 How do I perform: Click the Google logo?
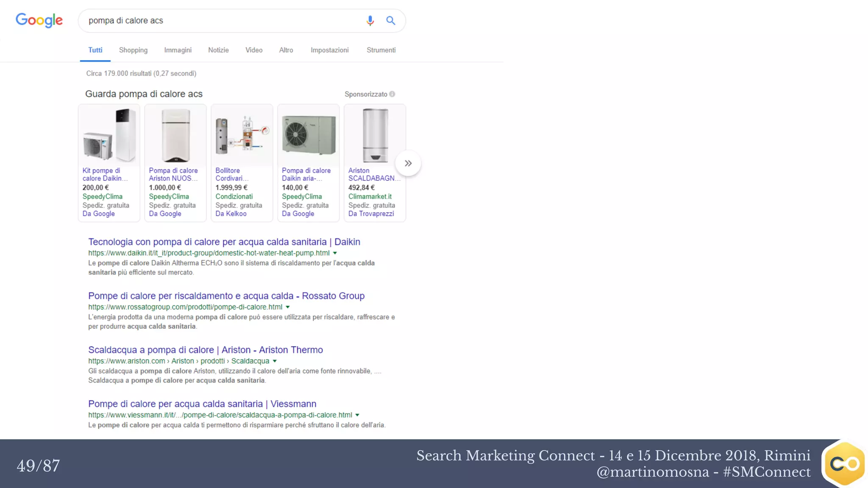pyautogui.click(x=39, y=20)
